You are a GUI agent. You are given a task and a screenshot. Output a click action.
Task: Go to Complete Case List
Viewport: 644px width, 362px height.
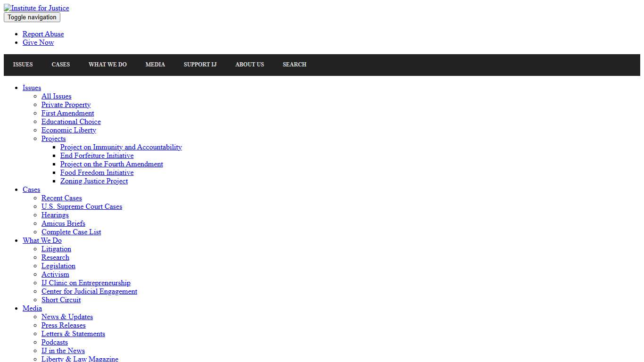pos(71,232)
